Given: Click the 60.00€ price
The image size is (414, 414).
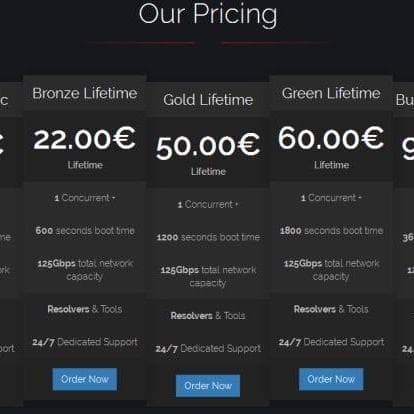Looking at the screenshot, I should [x=331, y=138].
